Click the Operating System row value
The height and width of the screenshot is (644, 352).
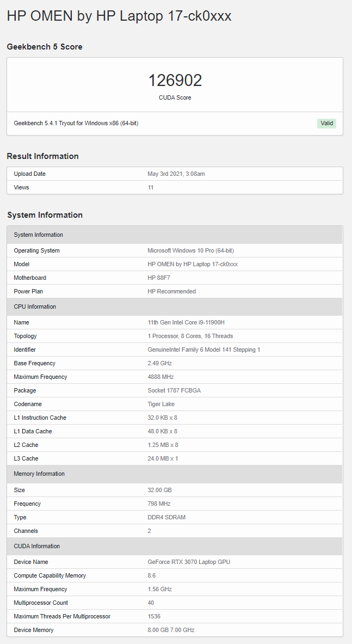click(191, 250)
